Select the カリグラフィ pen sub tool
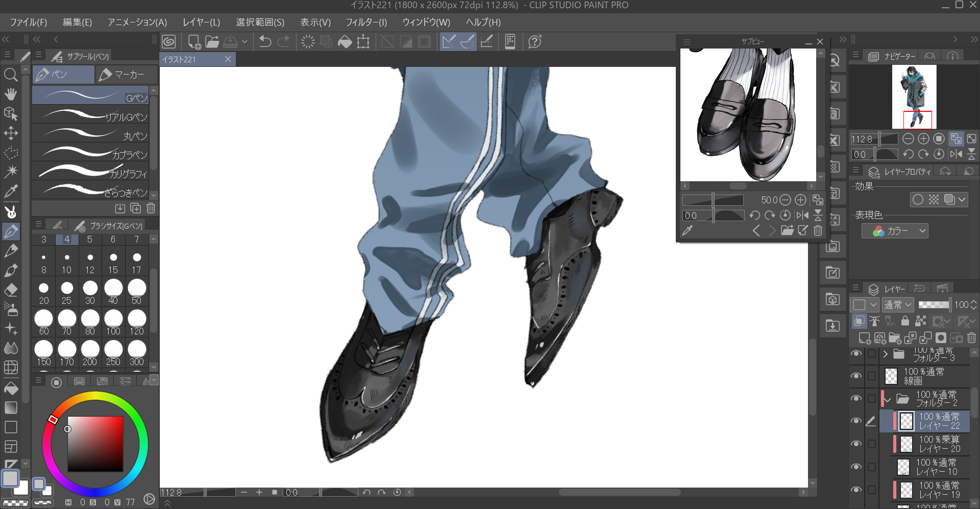Viewport: 980px width, 509px height. point(91,172)
